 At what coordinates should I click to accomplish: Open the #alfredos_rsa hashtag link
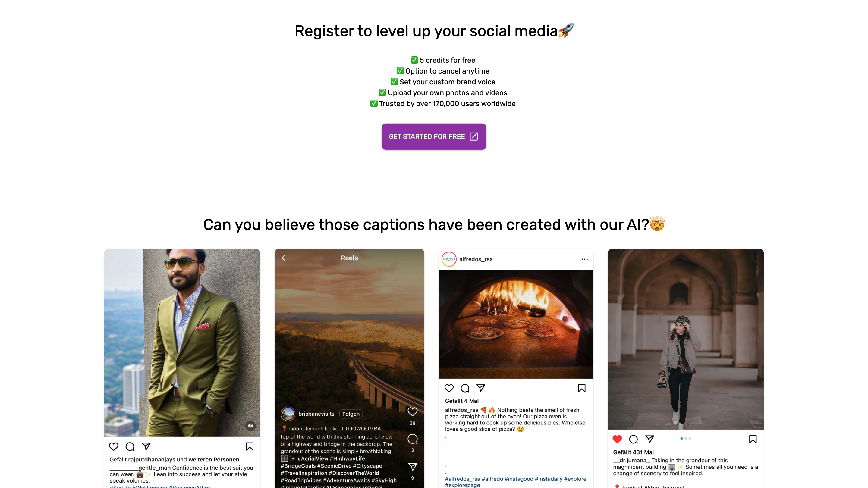pos(462,479)
